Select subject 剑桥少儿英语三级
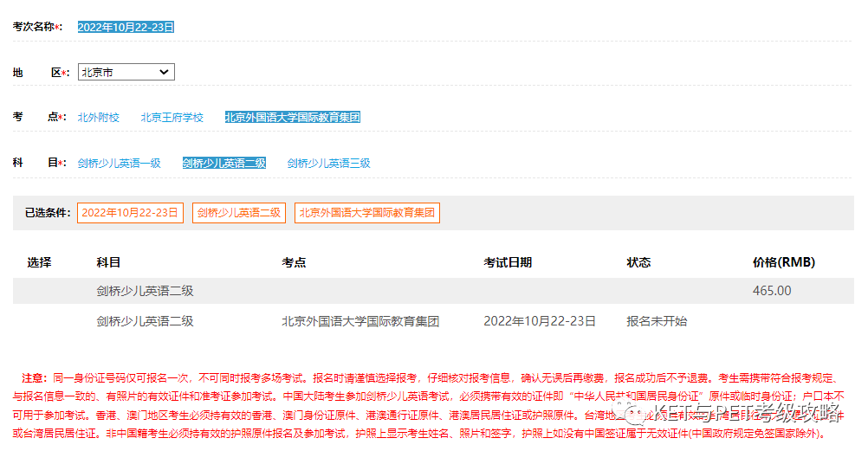This screenshot has height=451, width=868. pos(329,164)
